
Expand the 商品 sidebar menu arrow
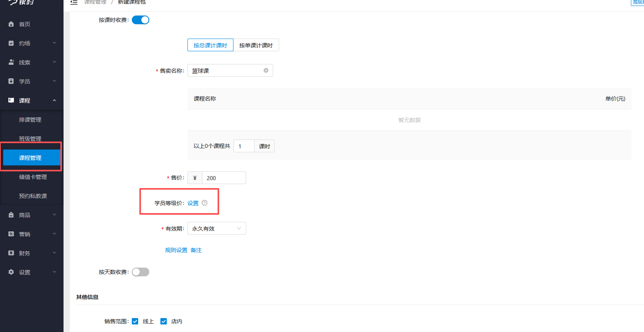pos(54,215)
